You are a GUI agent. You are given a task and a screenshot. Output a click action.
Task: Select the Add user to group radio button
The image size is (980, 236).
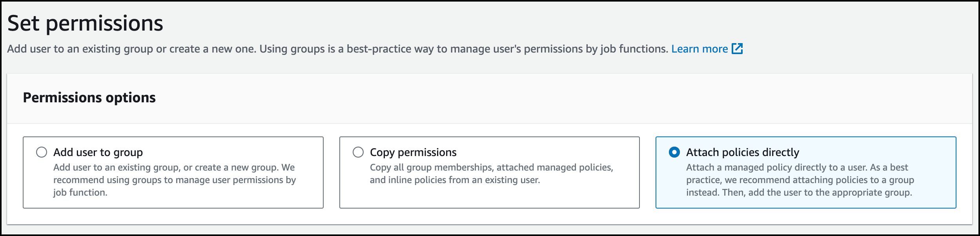click(x=42, y=152)
